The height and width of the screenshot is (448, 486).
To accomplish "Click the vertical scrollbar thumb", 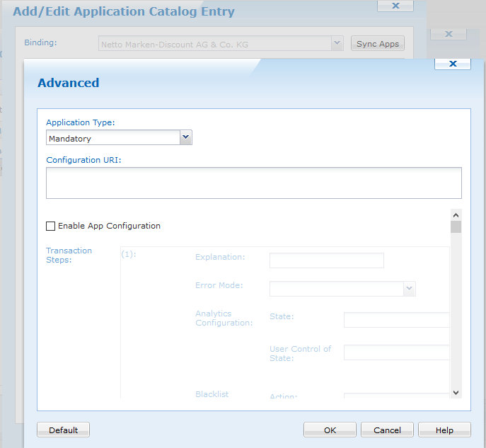I will click(x=456, y=227).
